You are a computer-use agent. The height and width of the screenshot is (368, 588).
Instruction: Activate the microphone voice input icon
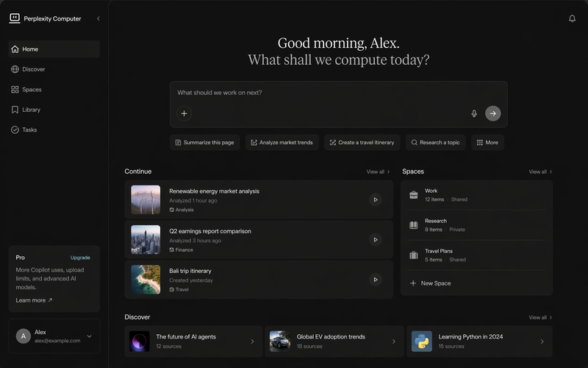coord(474,113)
